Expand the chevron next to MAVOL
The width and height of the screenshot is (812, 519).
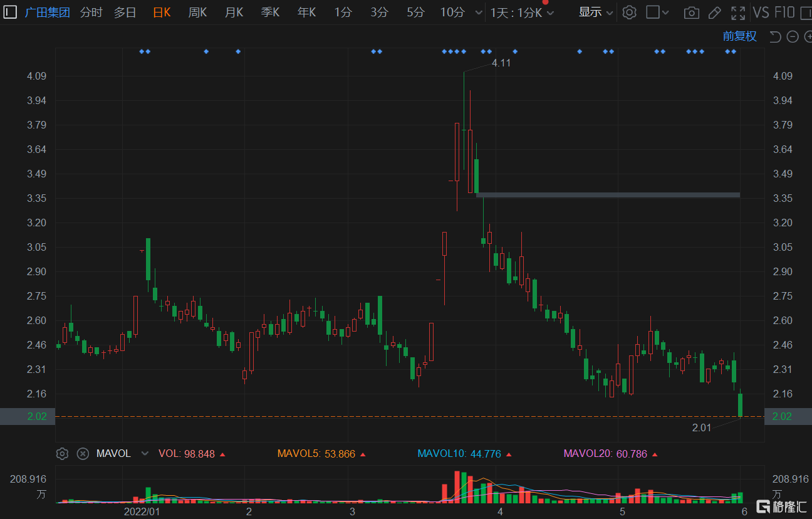145,453
